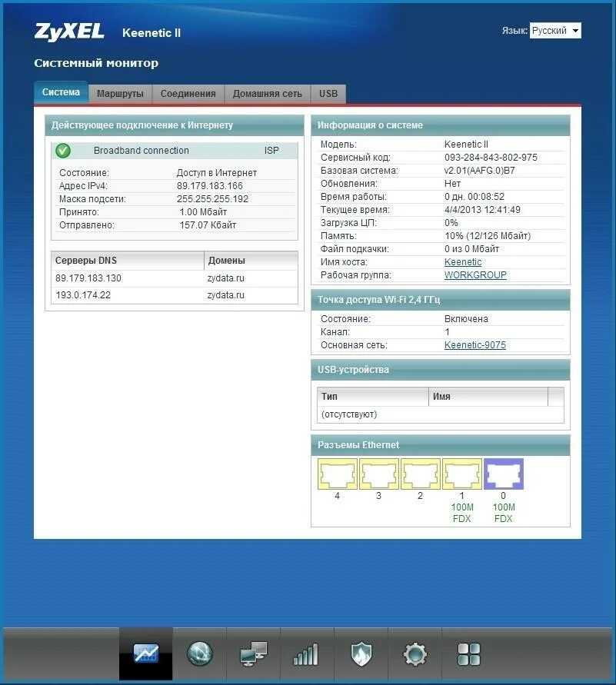Click Ethernet port 4 icon
The image size is (616, 685).
coord(338,474)
